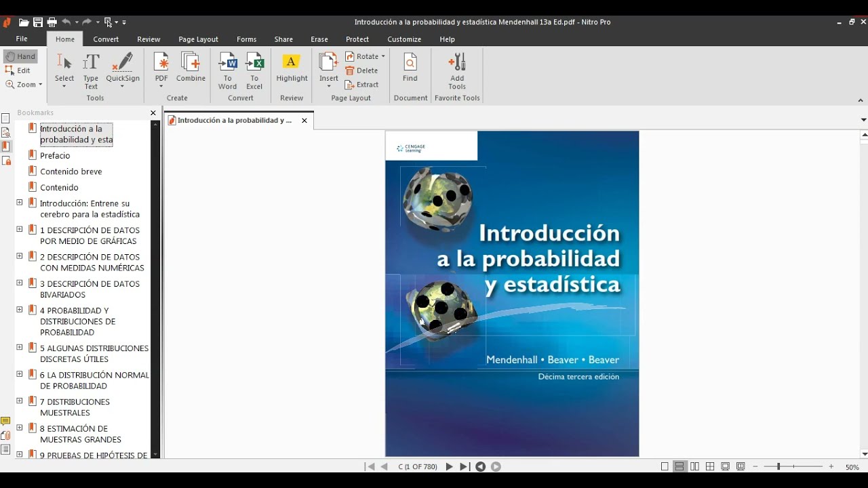Click the book cover page
The width and height of the screenshot is (868, 488).
[512, 293]
